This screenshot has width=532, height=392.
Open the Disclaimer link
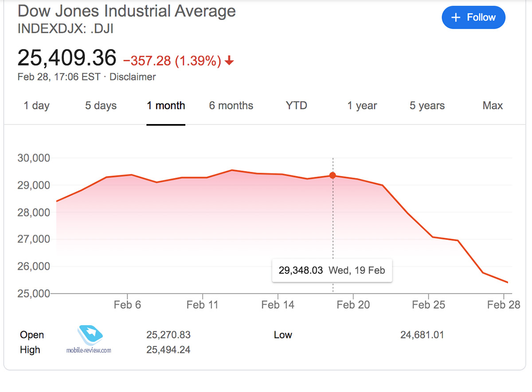(133, 77)
